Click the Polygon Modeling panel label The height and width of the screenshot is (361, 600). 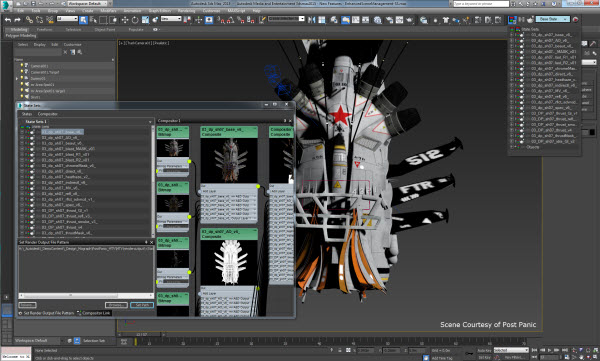[x=21, y=36]
